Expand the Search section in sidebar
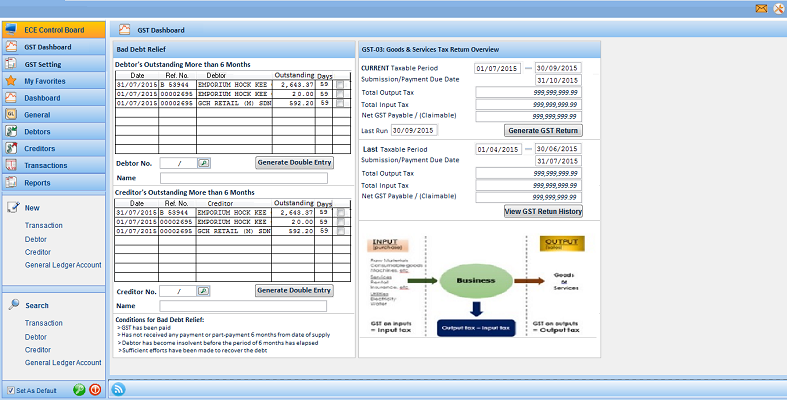This screenshot has width=787, height=400. coord(37,305)
